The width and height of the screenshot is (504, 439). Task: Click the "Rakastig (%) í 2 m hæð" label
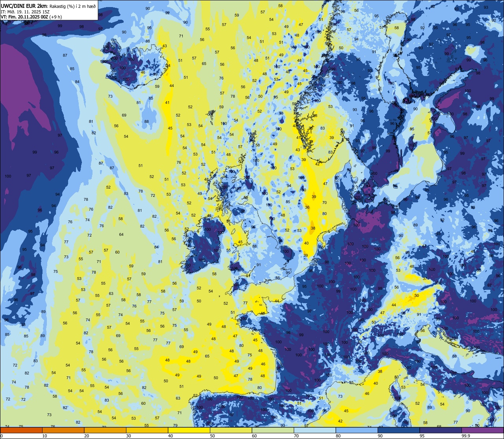(72, 6)
